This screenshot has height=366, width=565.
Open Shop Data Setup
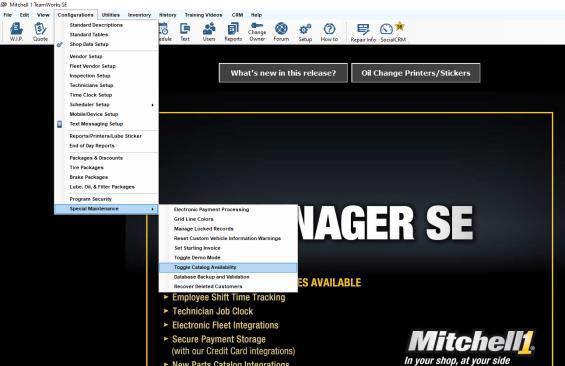click(x=106, y=44)
